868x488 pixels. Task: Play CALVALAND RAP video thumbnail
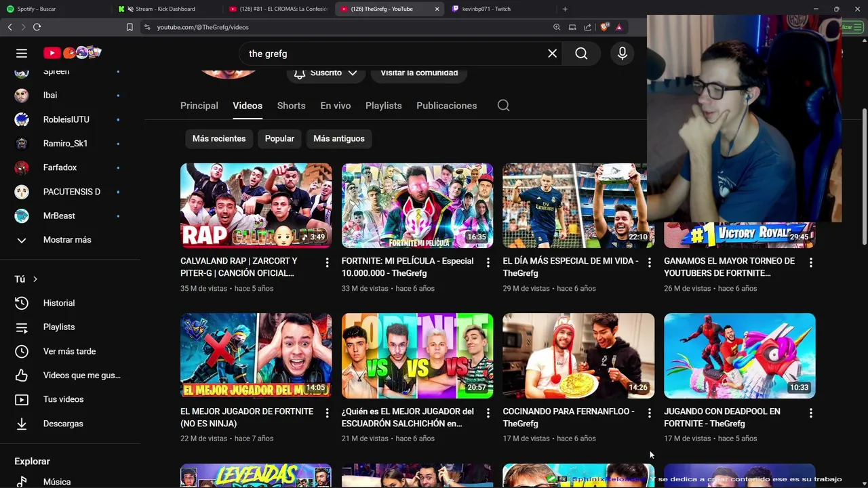tap(256, 205)
